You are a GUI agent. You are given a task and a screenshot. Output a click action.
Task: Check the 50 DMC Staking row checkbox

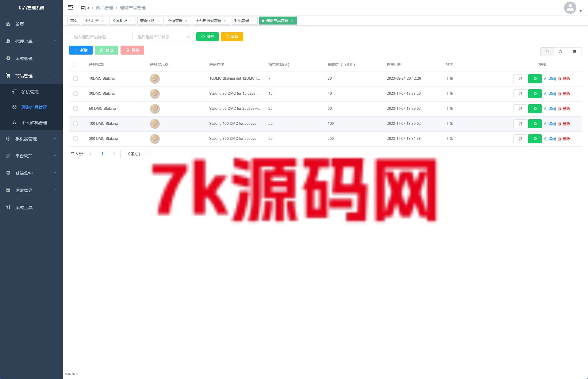75,109
